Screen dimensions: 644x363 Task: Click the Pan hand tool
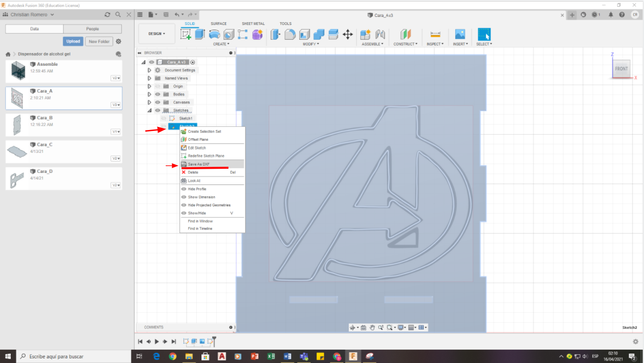click(x=372, y=327)
